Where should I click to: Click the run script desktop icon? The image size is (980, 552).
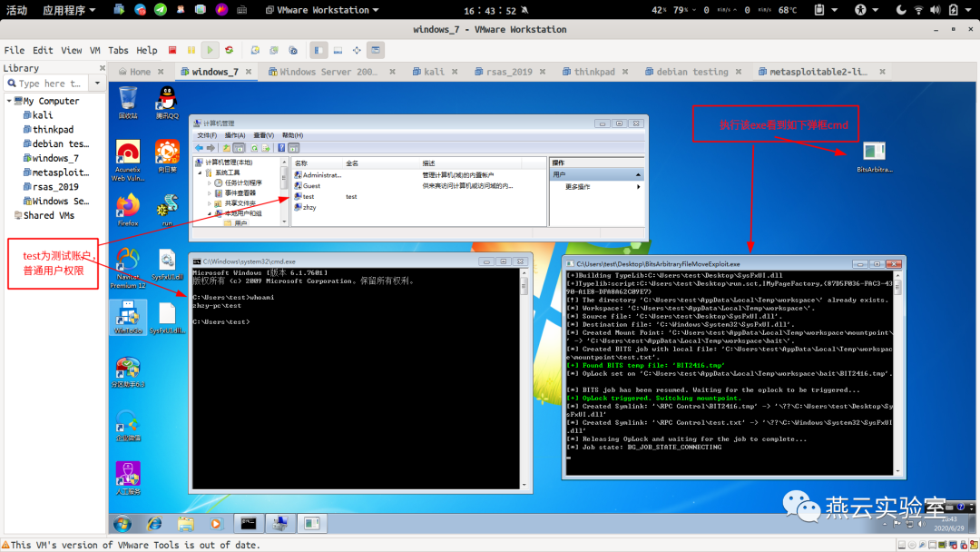click(x=167, y=210)
